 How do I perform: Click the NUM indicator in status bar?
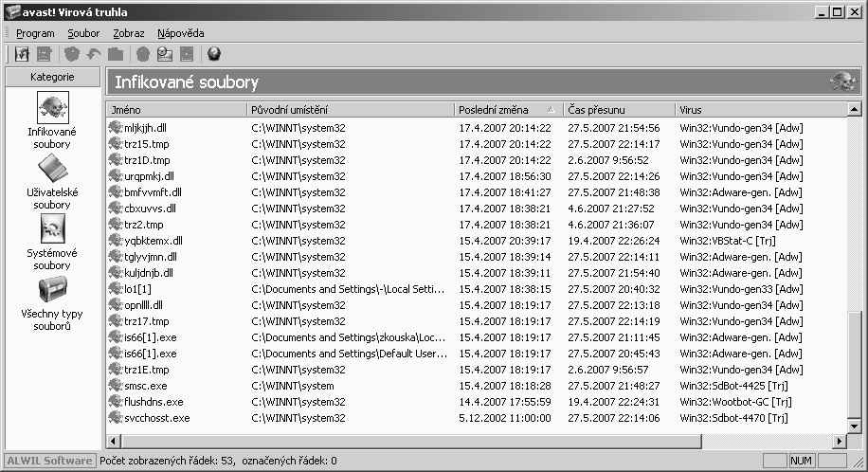click(801, 461)
